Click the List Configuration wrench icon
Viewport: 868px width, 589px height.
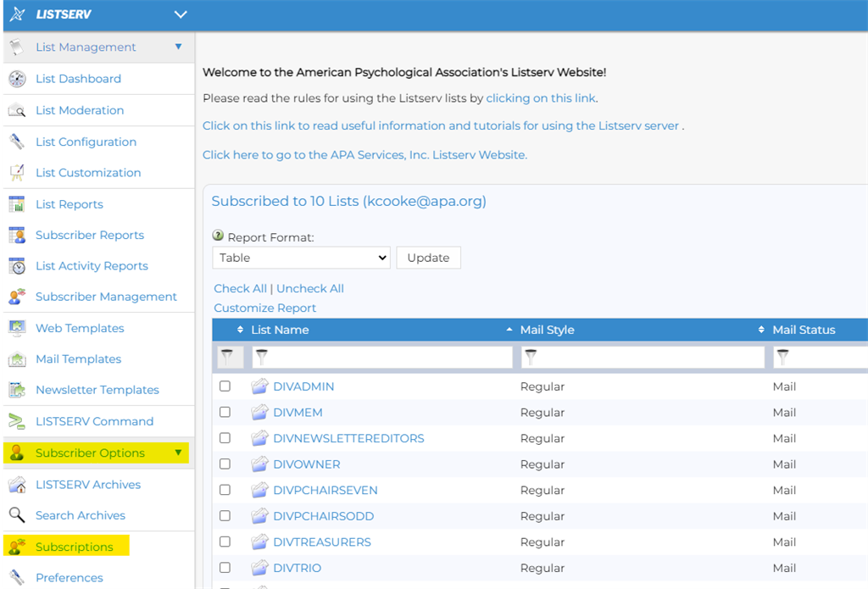pyautogui.click(x=17, y=142)
